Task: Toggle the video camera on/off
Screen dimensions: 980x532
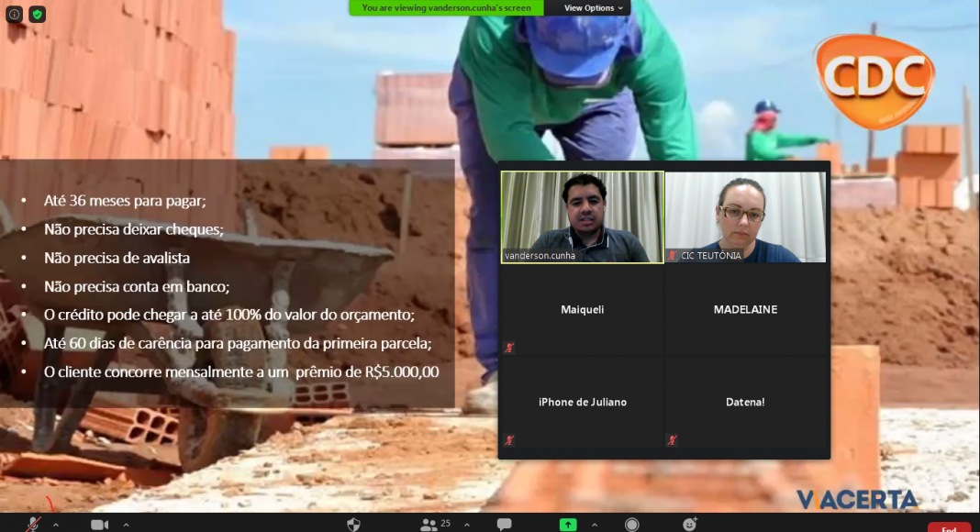Action: tap(99, 524)
